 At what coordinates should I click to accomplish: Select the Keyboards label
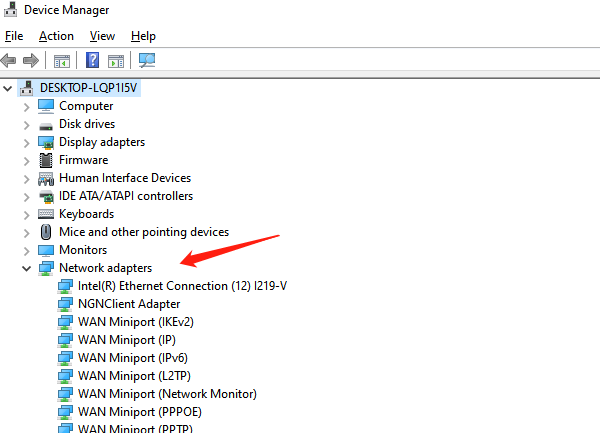[x=86, y=214]
